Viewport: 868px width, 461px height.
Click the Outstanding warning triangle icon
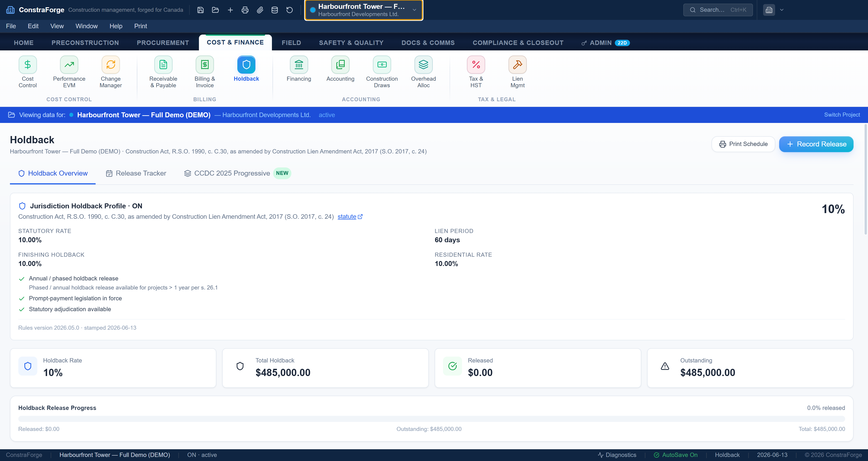pos(665,366)
